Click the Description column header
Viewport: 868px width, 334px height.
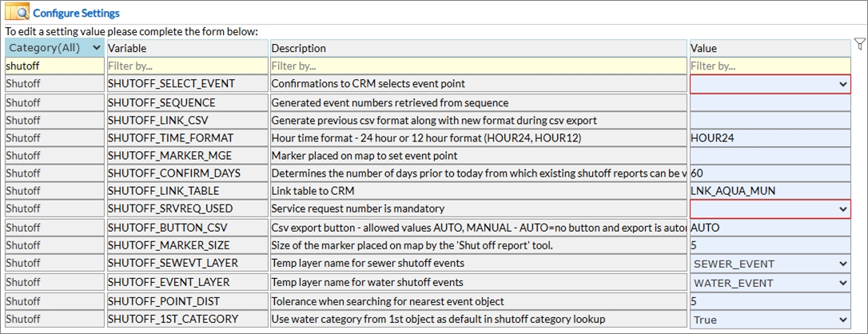[478, 49]
